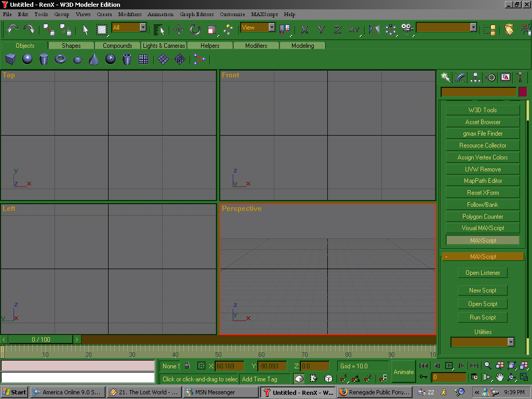This screenshot has height=399, width=532.
Task: Click the Undo arrow icon
Action: click(12, 30)
